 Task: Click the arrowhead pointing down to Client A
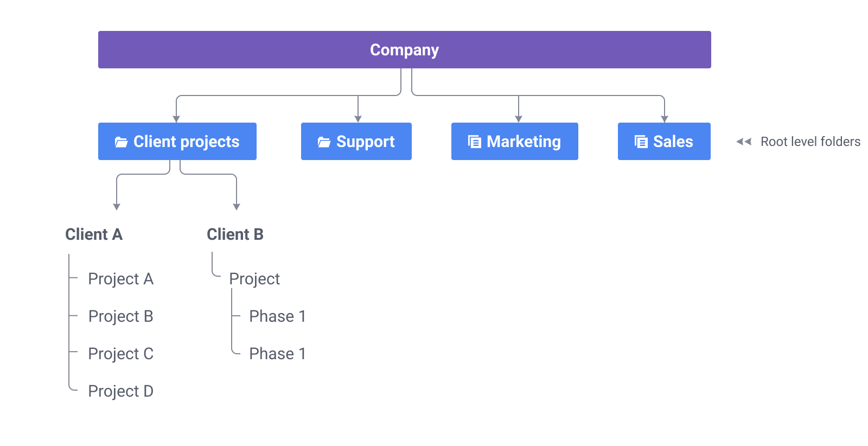coord(117,207)
